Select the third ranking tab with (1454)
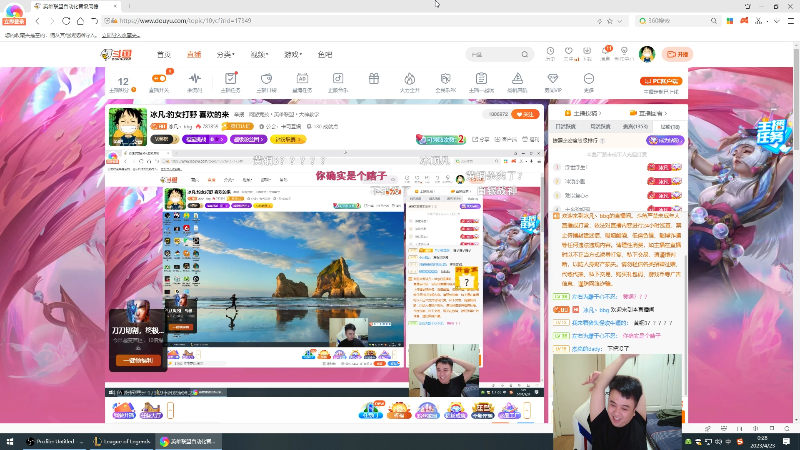This screenshot has height=450, width=800. click(635, 127)
